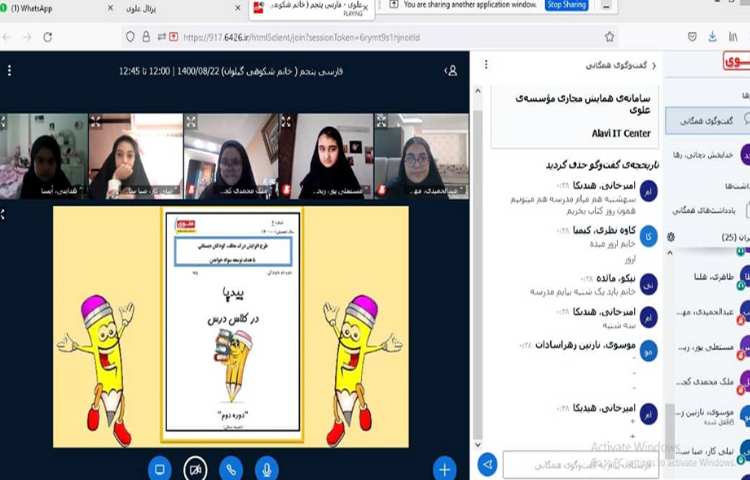Viewport: 750px width, 480px height.
Task: Select user عبدالحمیدی in the user list
Action: point(713,312)
